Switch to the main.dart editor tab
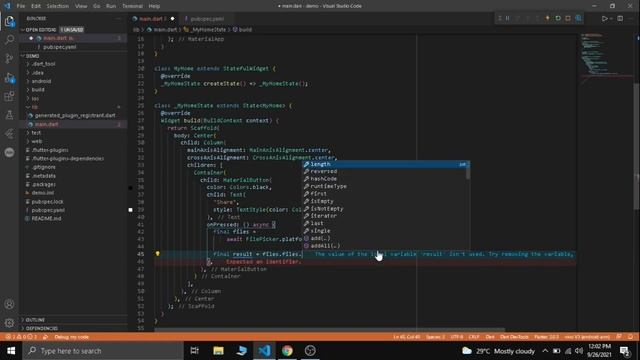The width and height of the screenshot is (640, 360). tap(153, 19)
